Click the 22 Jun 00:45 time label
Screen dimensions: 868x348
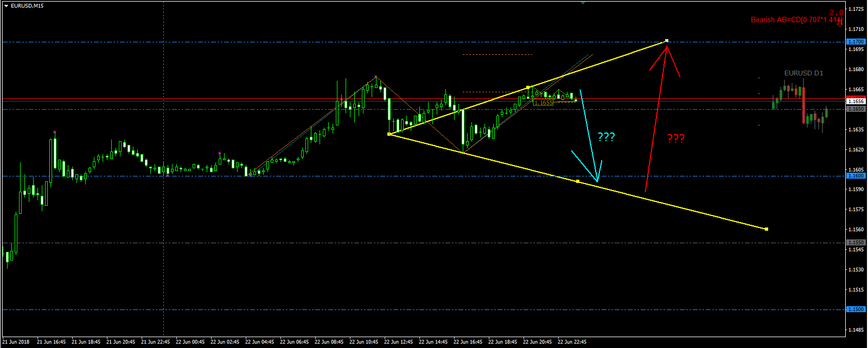[x=190, y=342]
